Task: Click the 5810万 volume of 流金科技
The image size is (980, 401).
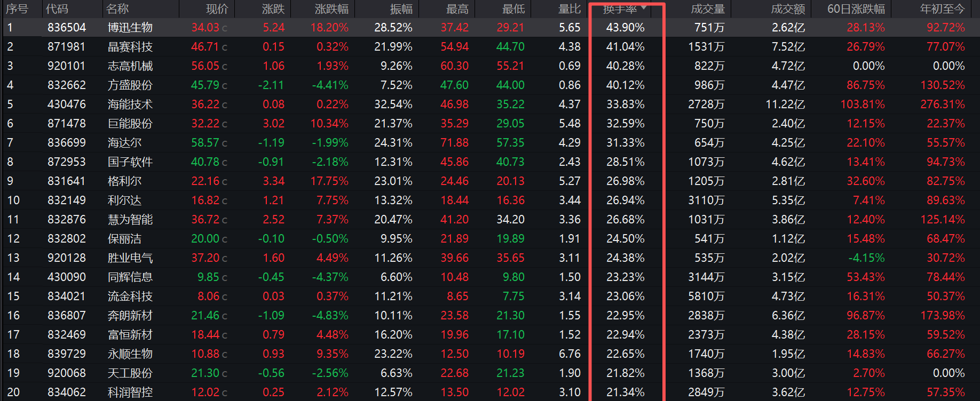Action: click(706, 296)
